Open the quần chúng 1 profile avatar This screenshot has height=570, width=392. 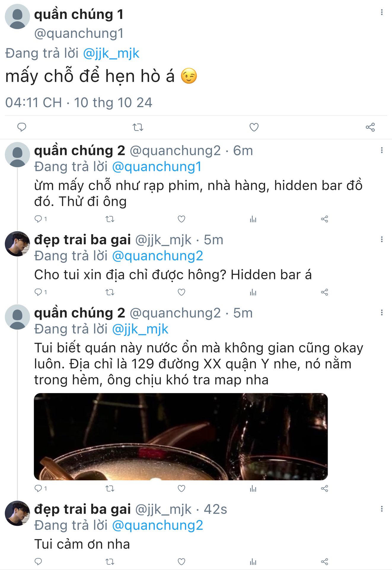pyautogui.click(x=17, y=17)
